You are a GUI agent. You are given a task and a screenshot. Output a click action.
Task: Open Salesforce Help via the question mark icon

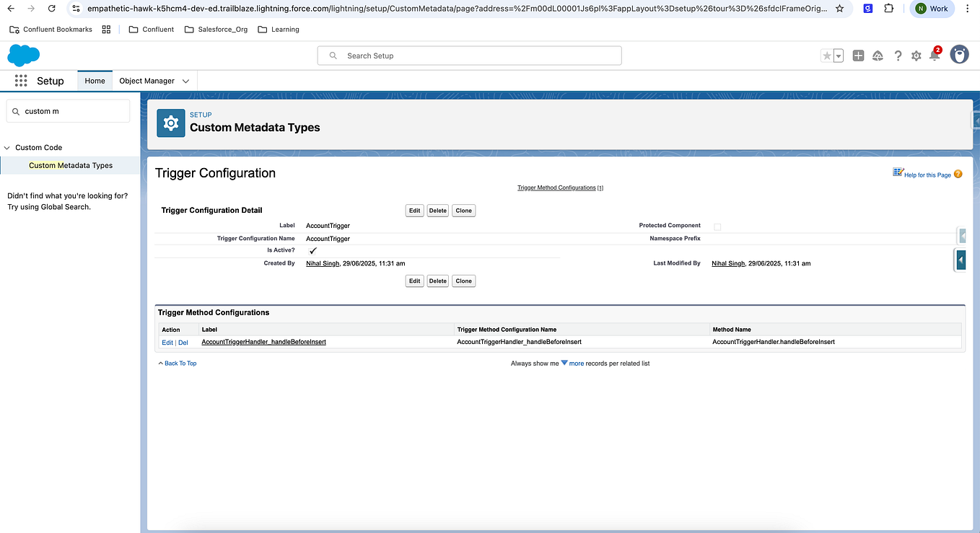point(897,56)
